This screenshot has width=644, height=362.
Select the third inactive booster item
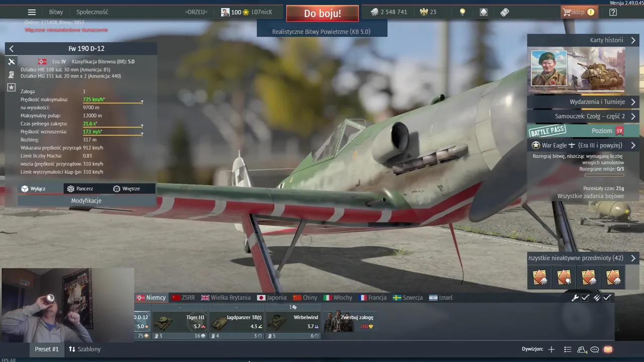click(588, 277)
